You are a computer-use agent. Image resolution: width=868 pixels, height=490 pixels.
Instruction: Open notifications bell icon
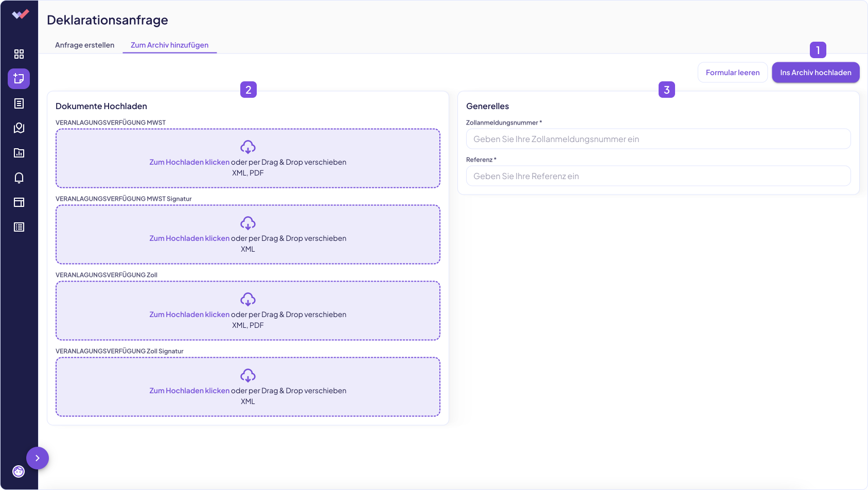tap(19, 178)
